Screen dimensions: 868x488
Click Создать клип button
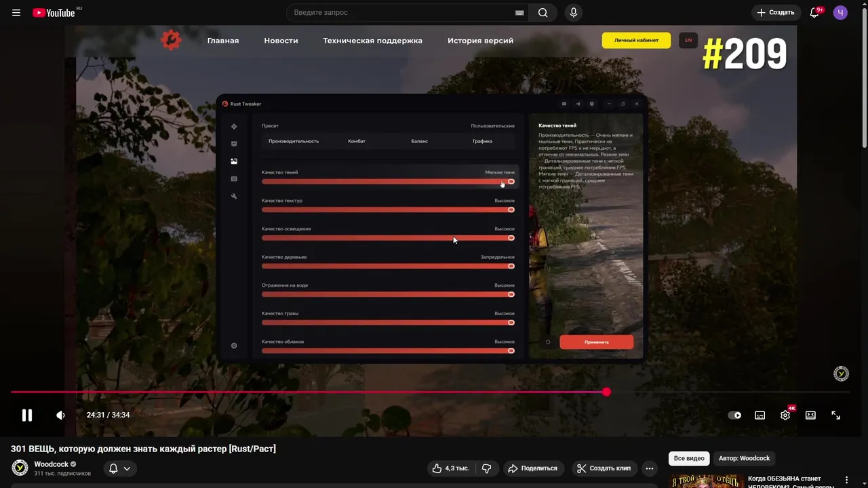[604, 468]
